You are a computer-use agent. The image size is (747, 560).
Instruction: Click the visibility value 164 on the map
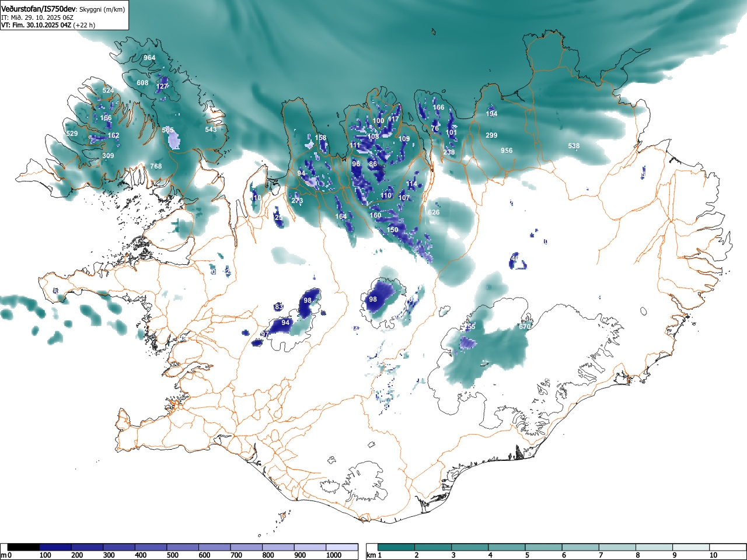(341, 216)
